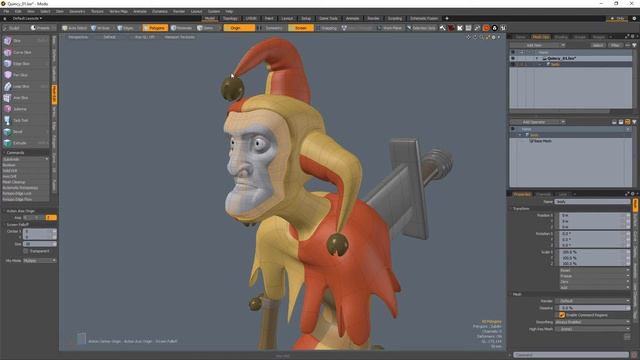
Task: Select the Extrude tool
Action: pyautogui.click(x=25, y=143)
